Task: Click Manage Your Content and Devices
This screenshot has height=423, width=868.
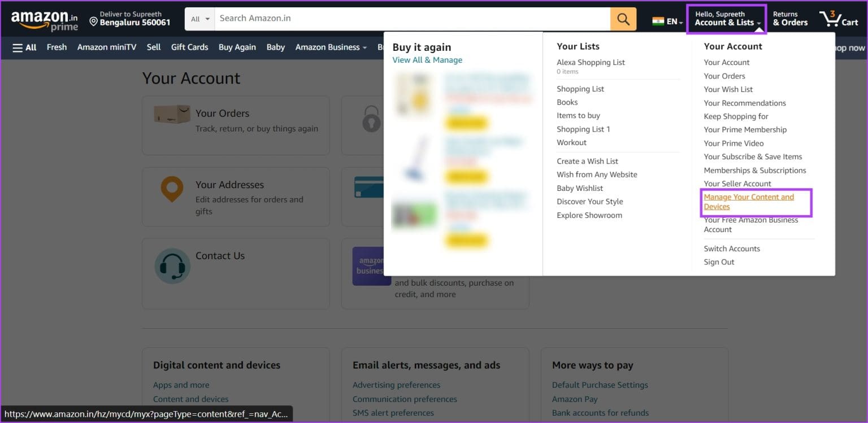Action: point(749,202)
